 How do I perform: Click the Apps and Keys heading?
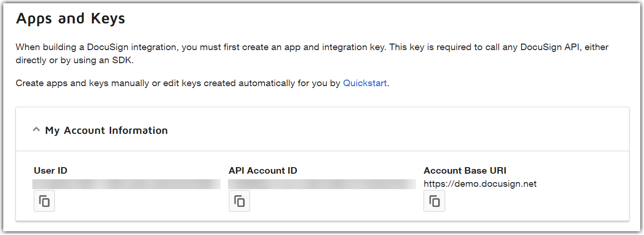70,19
